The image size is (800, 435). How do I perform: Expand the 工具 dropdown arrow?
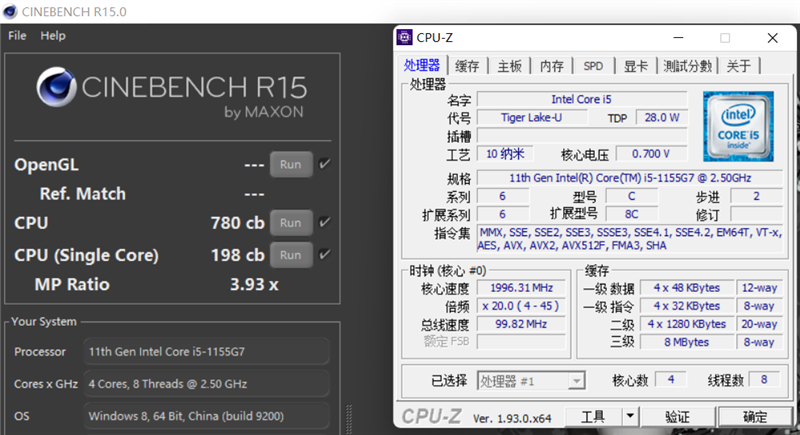coord(629,416)
